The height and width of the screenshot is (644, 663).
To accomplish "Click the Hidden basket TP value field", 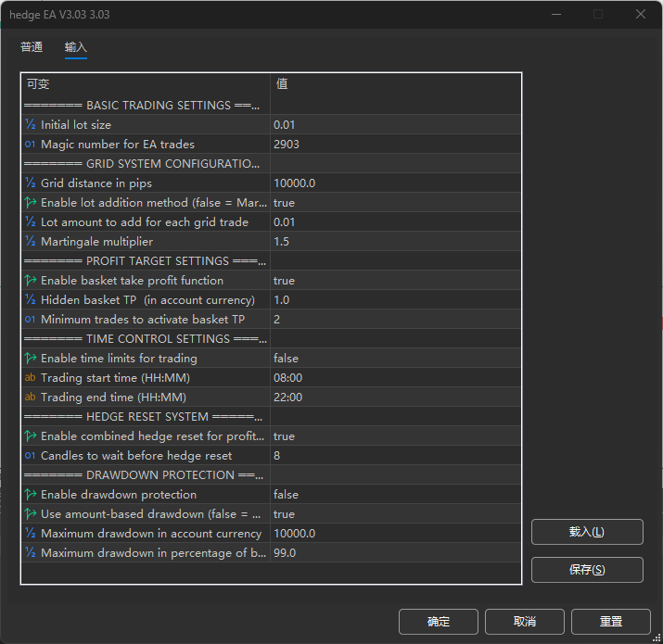I will click(x=395, y=300).
